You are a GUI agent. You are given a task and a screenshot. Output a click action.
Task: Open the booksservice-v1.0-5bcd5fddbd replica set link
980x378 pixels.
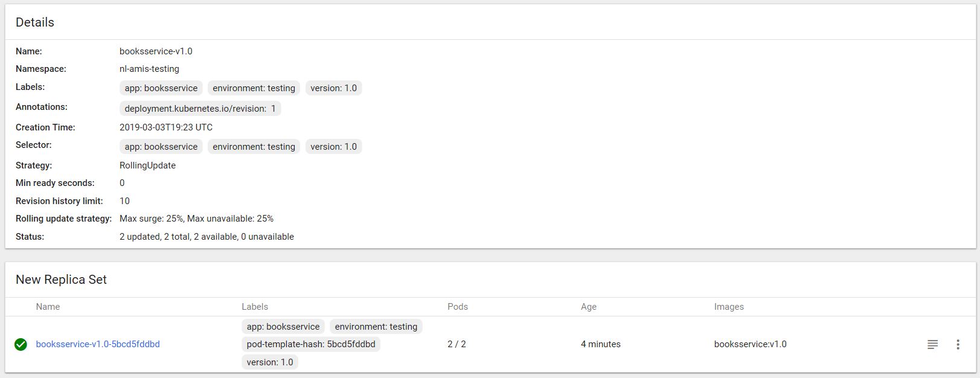click(x=98, y=344)
